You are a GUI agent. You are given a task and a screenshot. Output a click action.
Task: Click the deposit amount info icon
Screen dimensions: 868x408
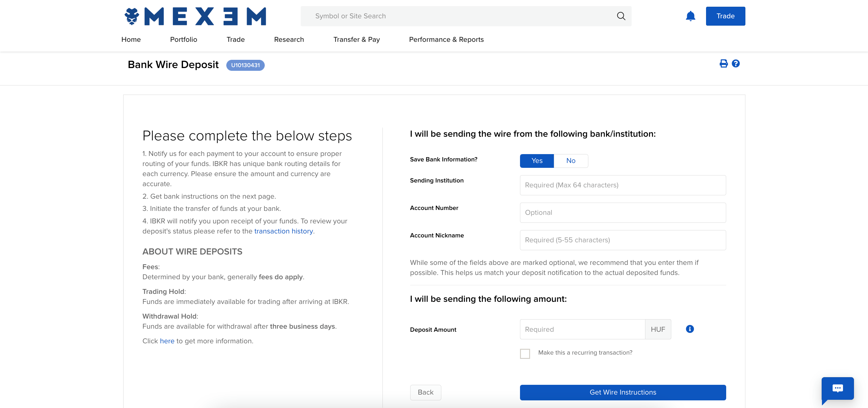pyautogui.click(x=689, y=329)
